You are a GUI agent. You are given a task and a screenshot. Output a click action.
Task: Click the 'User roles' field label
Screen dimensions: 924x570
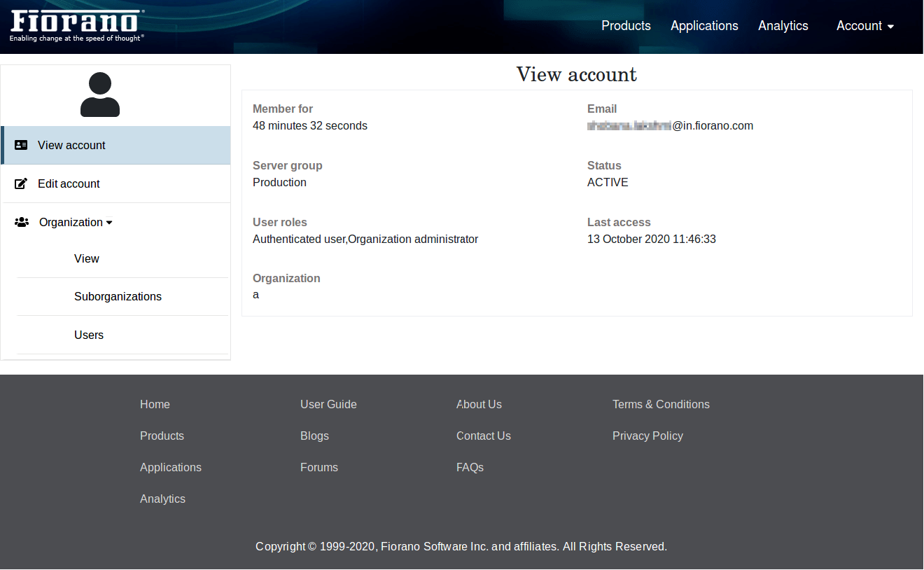pyautogui.click(x=280, y=222)
